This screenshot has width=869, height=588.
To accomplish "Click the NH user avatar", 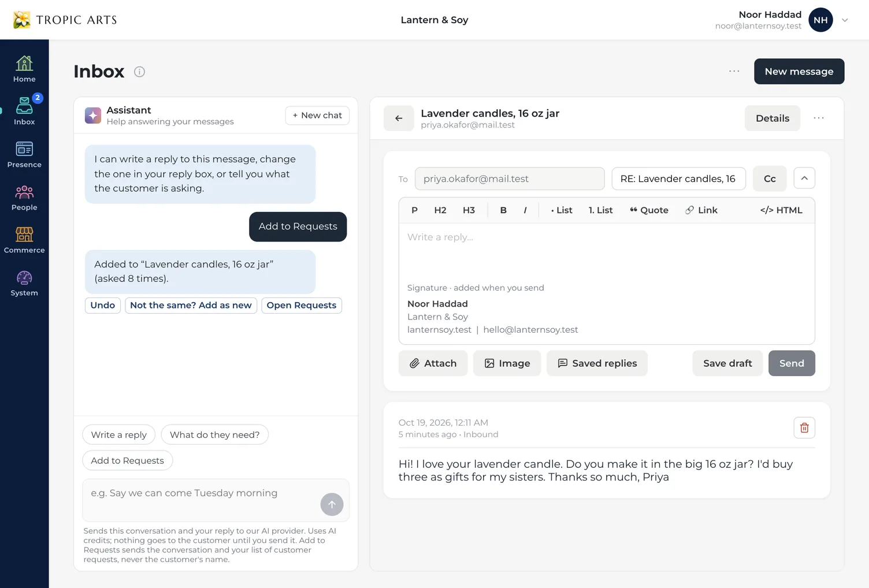I will [x=820, y=20].
